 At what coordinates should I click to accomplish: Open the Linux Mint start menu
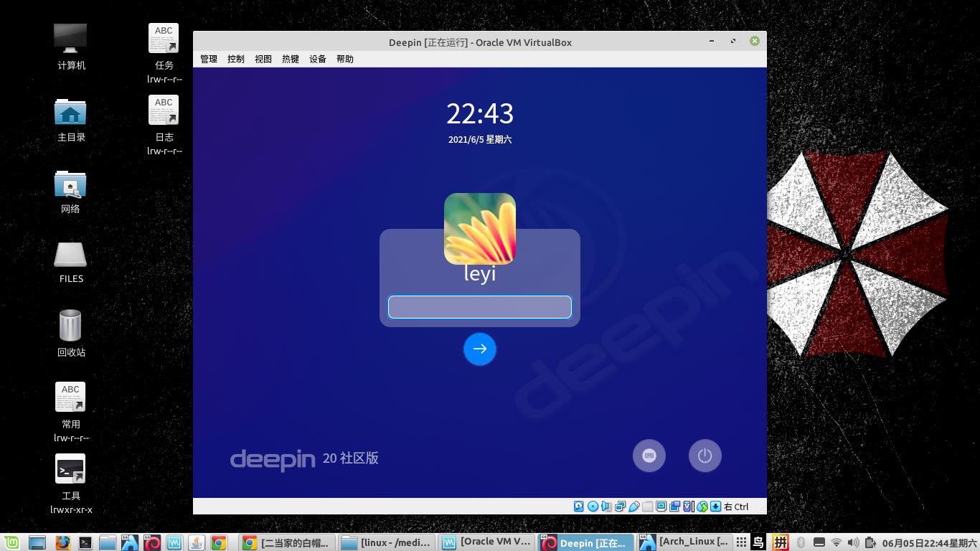pyautogui.click(x=11, y=542)
